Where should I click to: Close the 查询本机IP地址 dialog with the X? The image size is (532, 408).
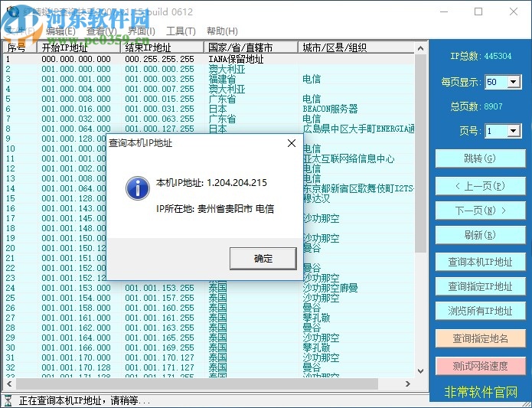coord(292,143)
